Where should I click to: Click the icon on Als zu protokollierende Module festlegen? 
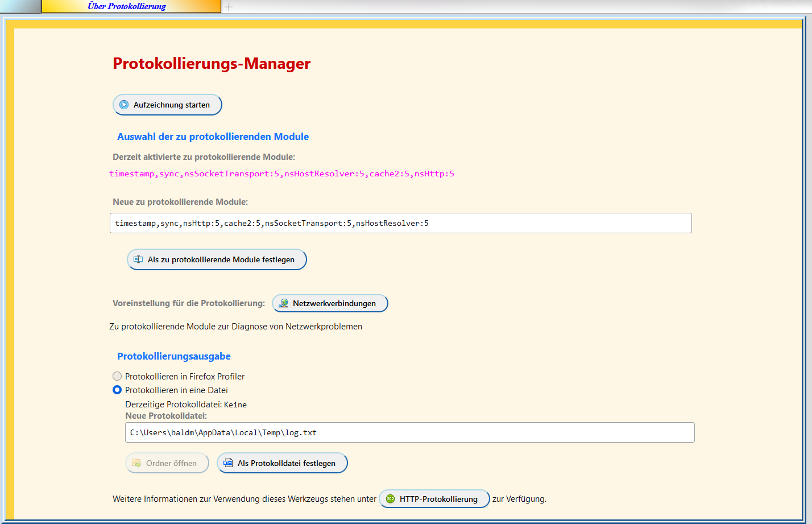(x=138, y=259)
